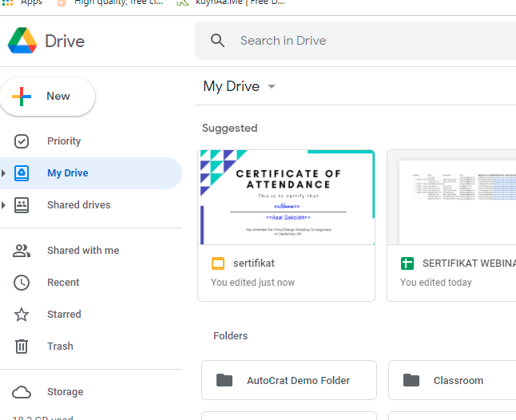This screenshot has height=420, width=516.
Task: Click the Suggested section label
Action: [x=230, y=128]
